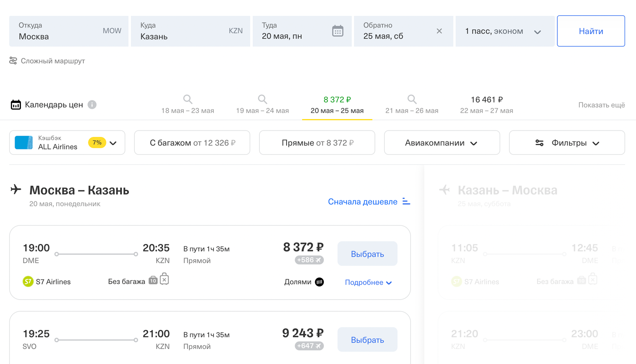Open the departure date calendar icon

pyautogui.click(x=338, y=31)
